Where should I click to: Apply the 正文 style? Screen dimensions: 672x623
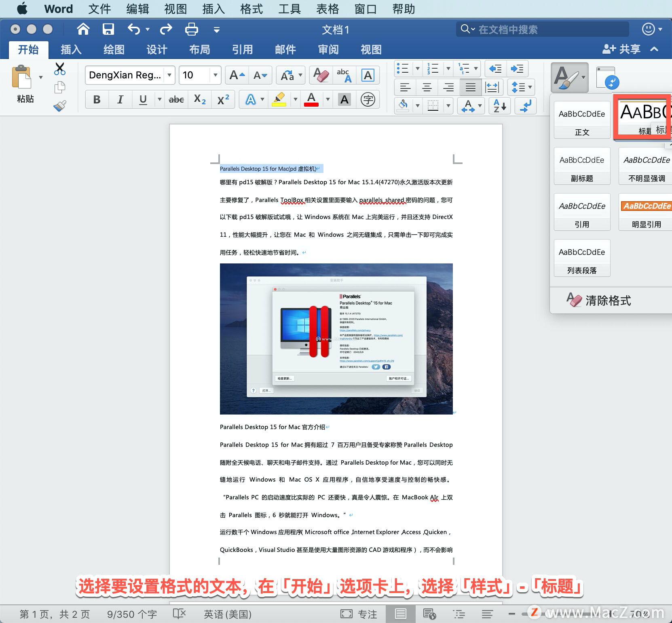[x=582, y=120]
